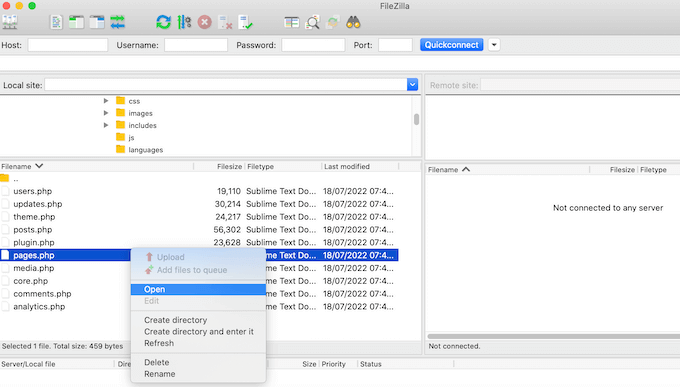Disconnect from server icon
The width and height of the screenshot is (680, 387).
click(225, 22)
